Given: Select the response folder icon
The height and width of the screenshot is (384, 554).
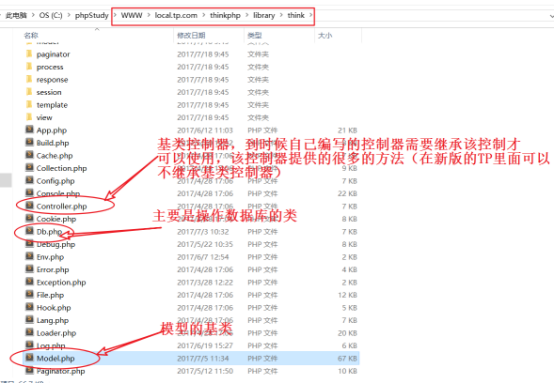Looking at the screenshot, I should pyautogui.click(x=29, y=79).
